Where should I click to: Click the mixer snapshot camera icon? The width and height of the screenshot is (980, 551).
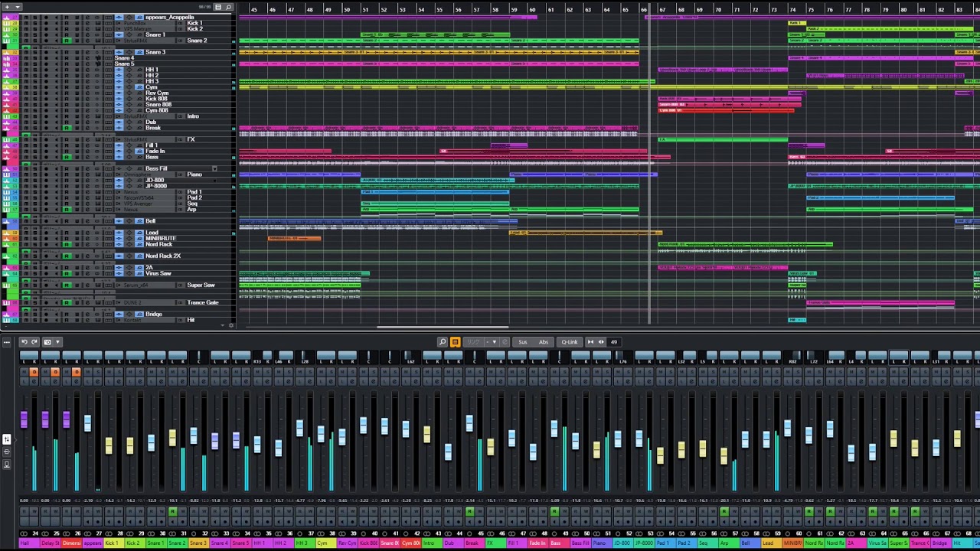click(47, 342)
